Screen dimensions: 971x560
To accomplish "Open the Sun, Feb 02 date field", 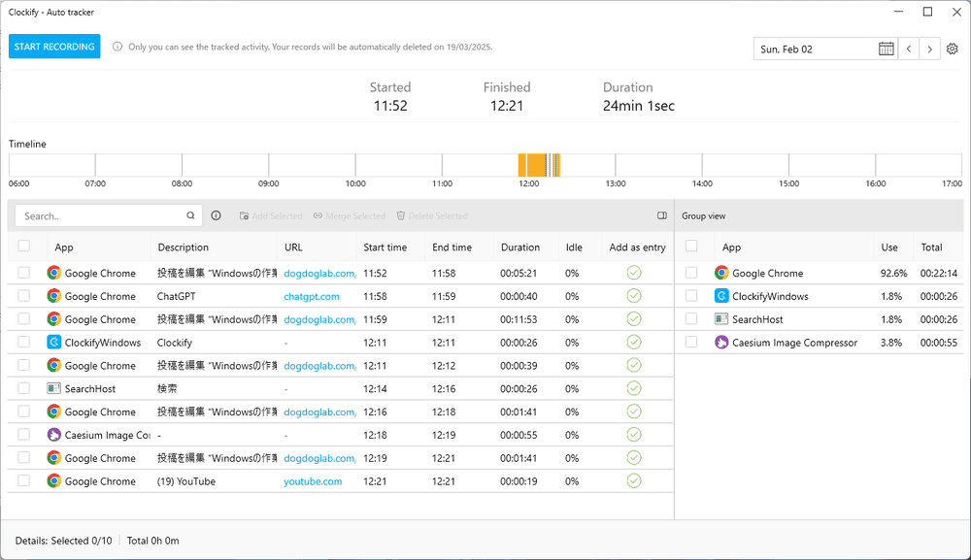I will pos(814,49).
